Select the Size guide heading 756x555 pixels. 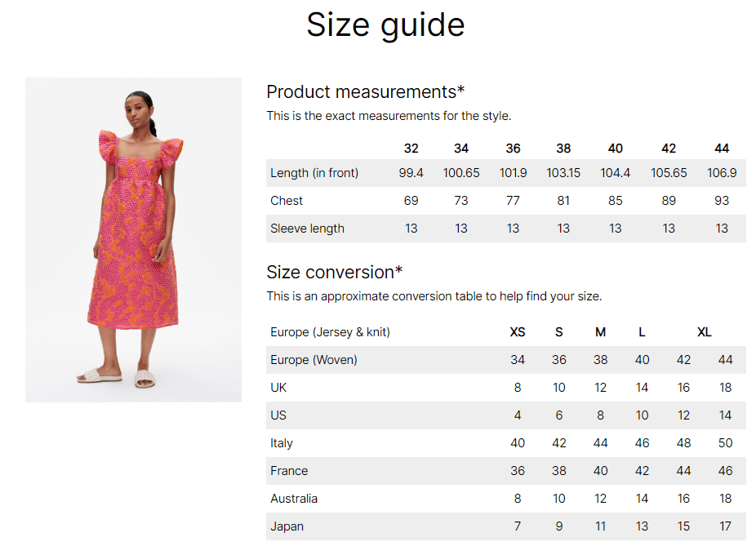[385, 25]
